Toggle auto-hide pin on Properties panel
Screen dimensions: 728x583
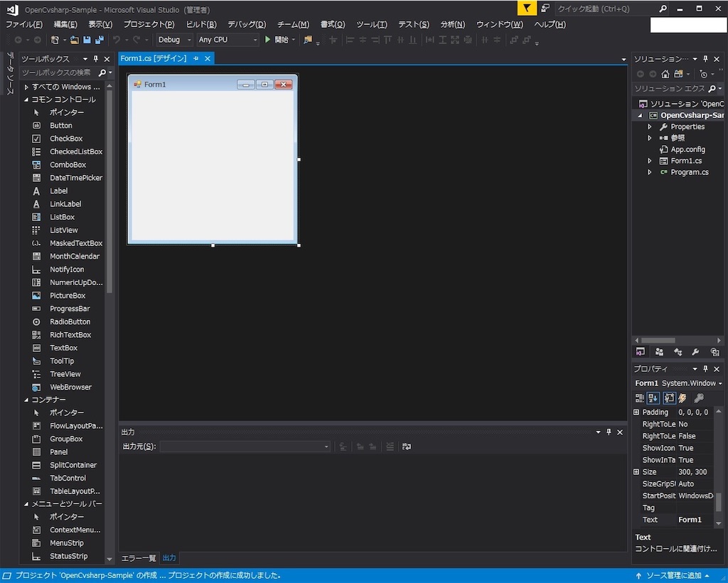coord(705,369)
